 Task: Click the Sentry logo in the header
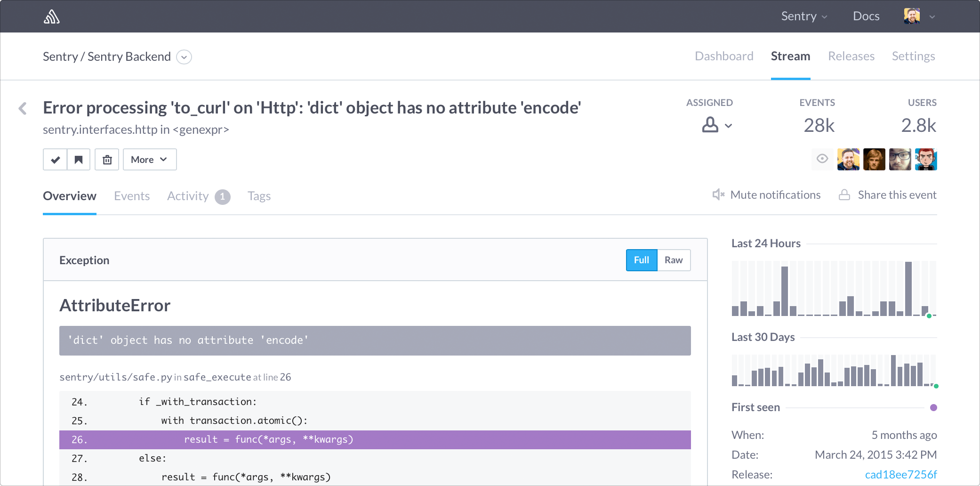52,16
